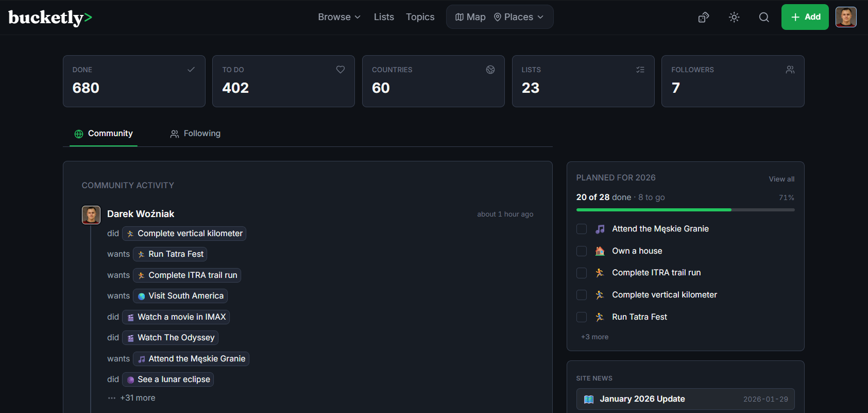Open user avatar in top bar
The image size is (868, 413).
coord(846,17)
